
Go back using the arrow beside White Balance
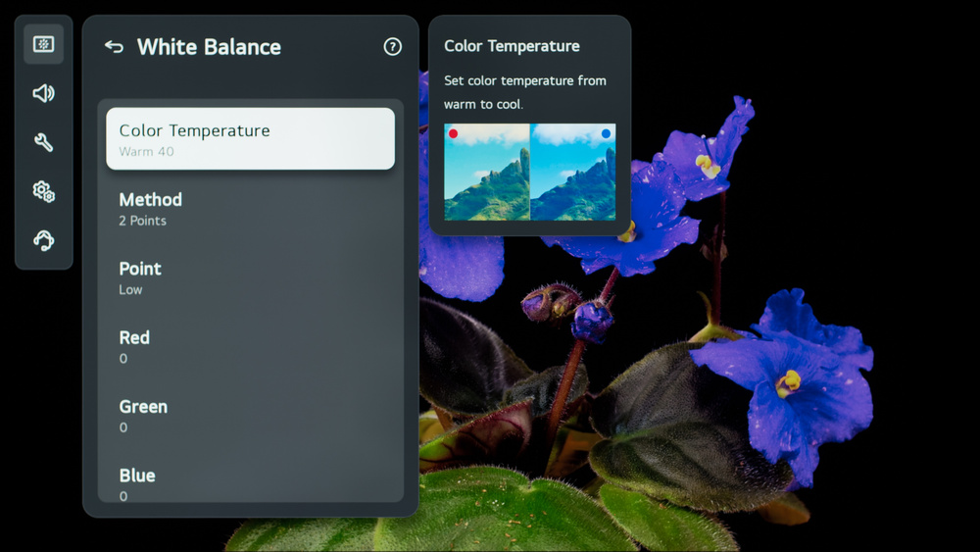point(114,47)
